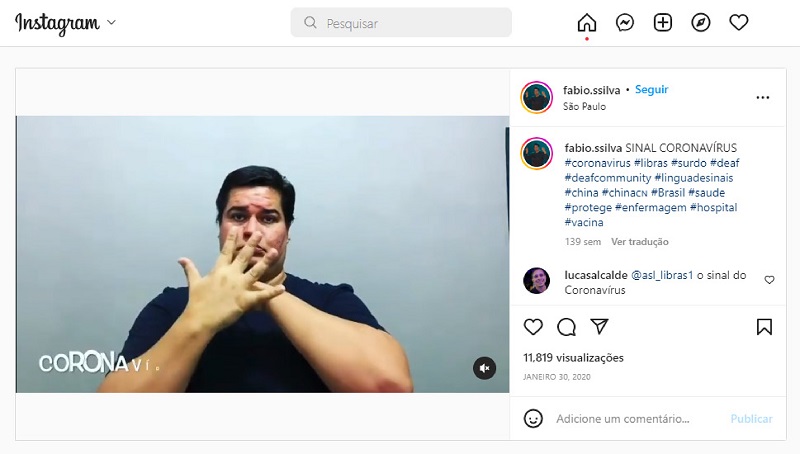Open the #coronavirus hashtag

[x=597, y=163]
